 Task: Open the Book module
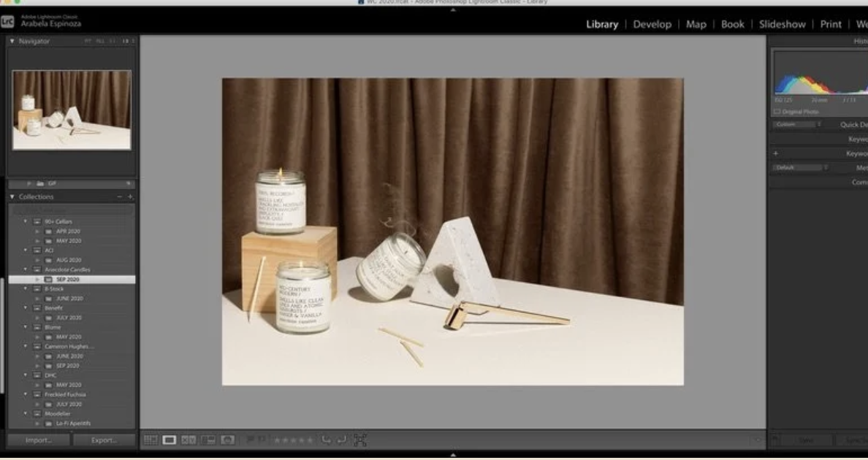[732, 24]
